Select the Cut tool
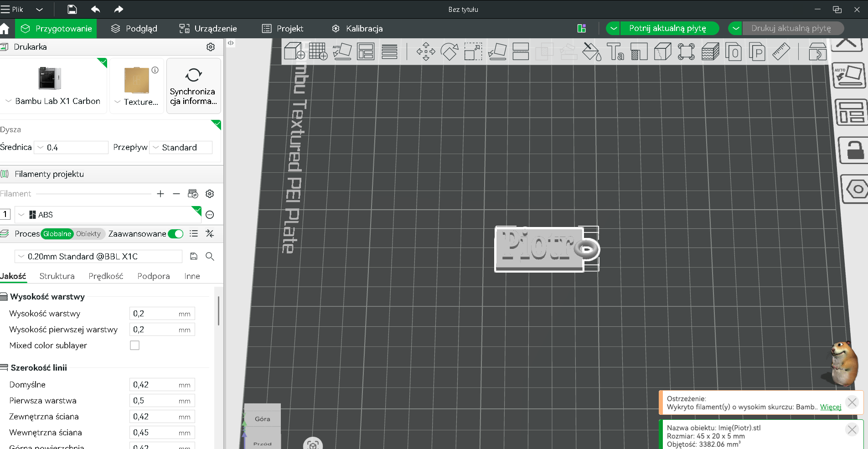The width and height of the screenshot is (868, 449). pos(521,52)
